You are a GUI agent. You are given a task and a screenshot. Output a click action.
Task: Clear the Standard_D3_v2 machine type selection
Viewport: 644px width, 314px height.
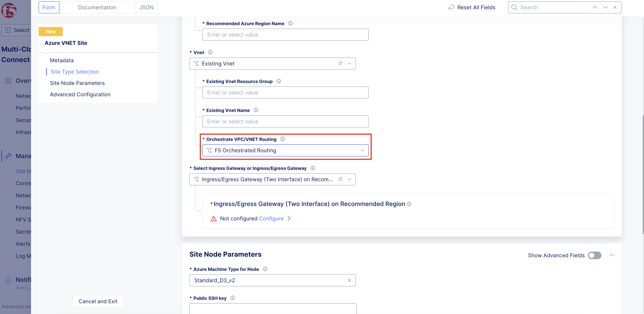click(x=349, y=280)
